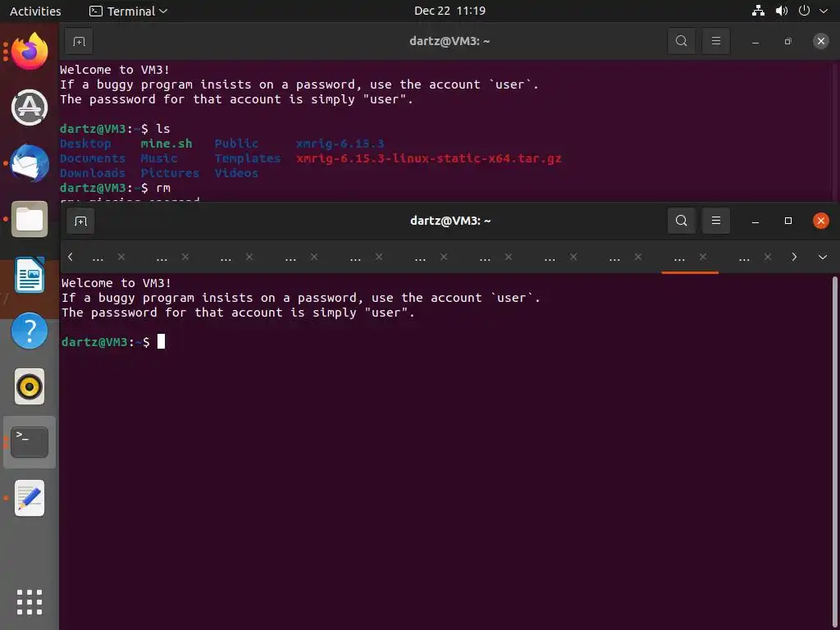Image resolution: width=840 pixels, height=630 pixels.
Task: Minimize the back terminal window
Action: tap(756, 41)
